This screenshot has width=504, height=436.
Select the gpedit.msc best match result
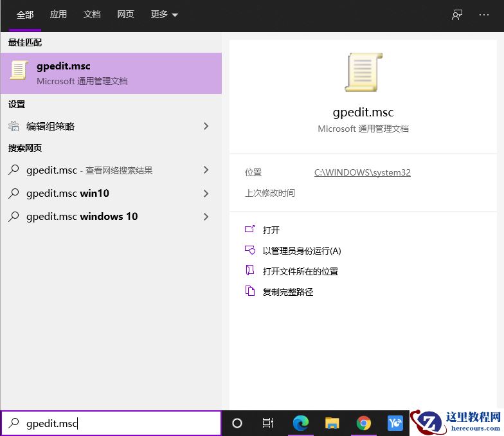pos(111,73)
